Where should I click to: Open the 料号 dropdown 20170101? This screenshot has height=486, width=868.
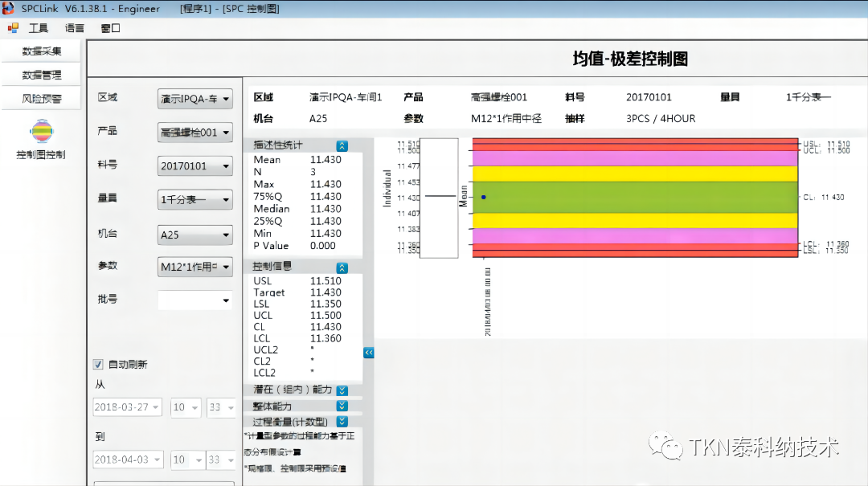point(194,166)
